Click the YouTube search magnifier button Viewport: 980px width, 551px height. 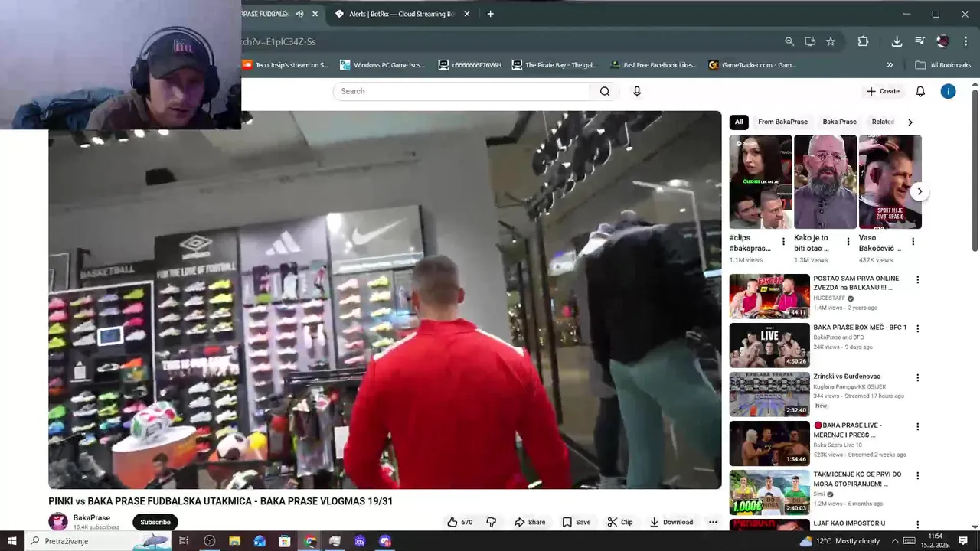[605, 91]
